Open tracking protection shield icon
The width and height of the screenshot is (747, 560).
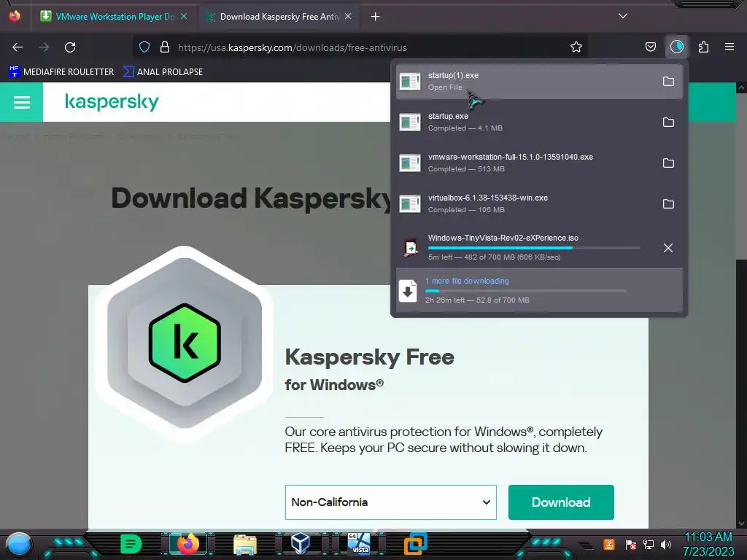click(x=144, y=47)
